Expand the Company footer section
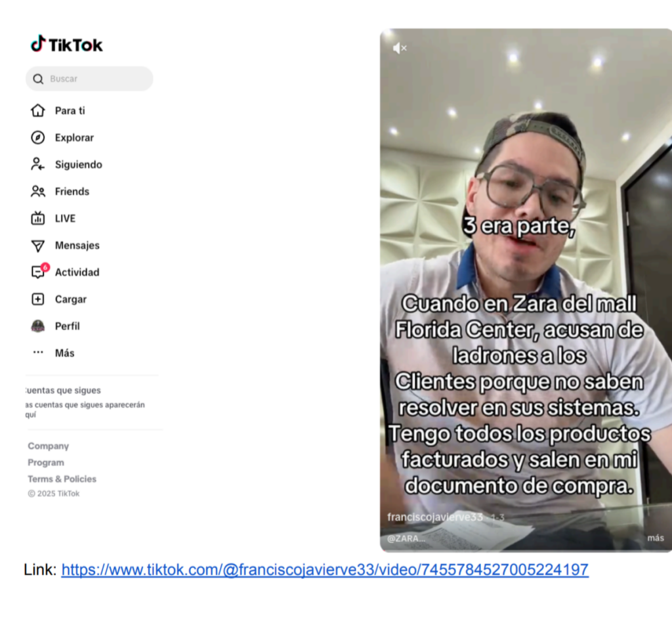The image size is (672, 627). click(48, 446)
